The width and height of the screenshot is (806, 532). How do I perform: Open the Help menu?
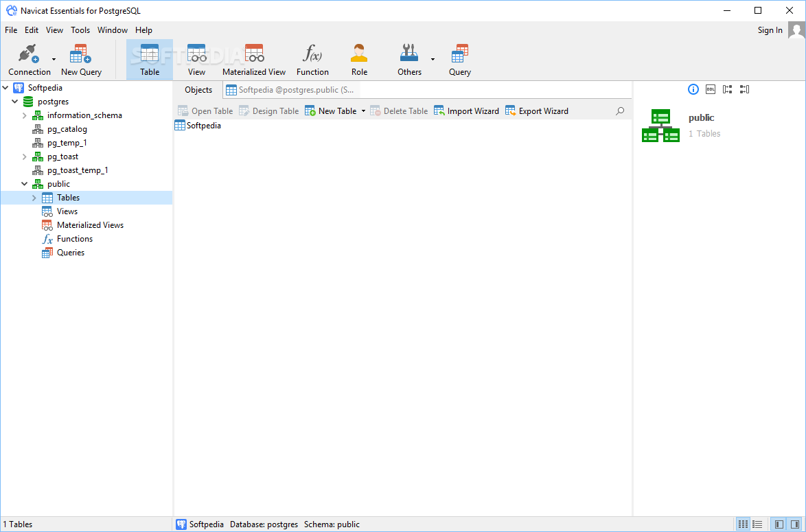pyautogui.click(x=144, y=30)
